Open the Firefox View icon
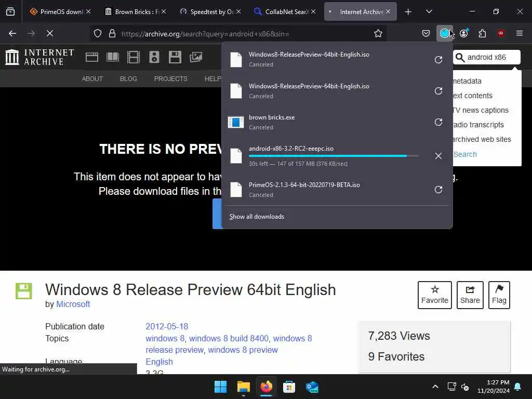532x399 pixels. tap(10, 12)
